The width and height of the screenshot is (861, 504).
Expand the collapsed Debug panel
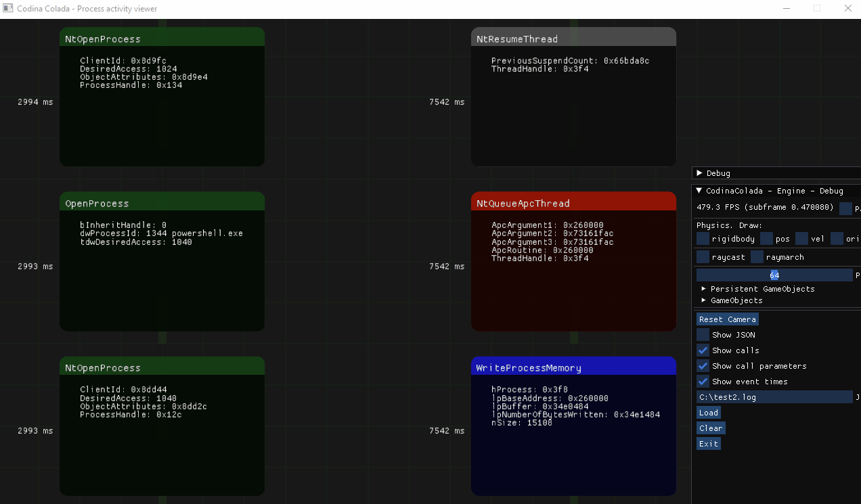coord(700,173)
